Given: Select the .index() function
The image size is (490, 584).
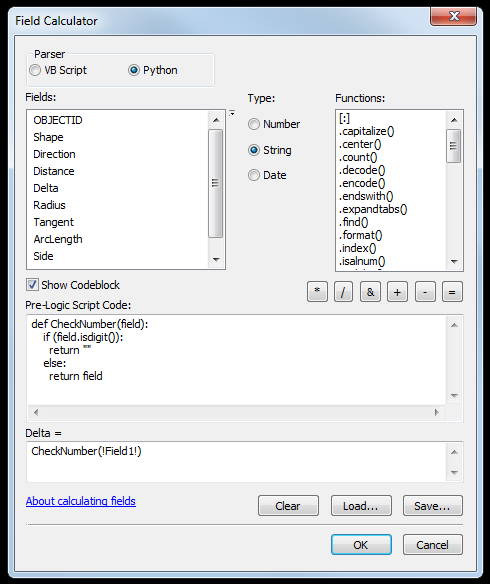Looking at the screenshot, I should coord(357,248).
